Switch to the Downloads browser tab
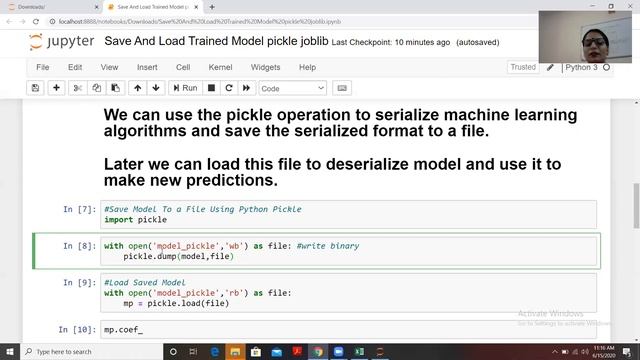This screenshot has width=640, height=360. coord(53,7)
